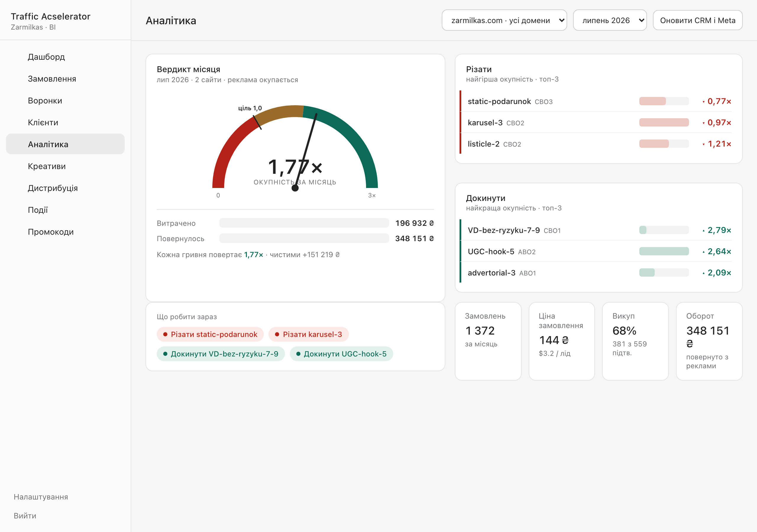
Task: Open Налаштування at the sidebar bottom
Action: coord(41,497)
